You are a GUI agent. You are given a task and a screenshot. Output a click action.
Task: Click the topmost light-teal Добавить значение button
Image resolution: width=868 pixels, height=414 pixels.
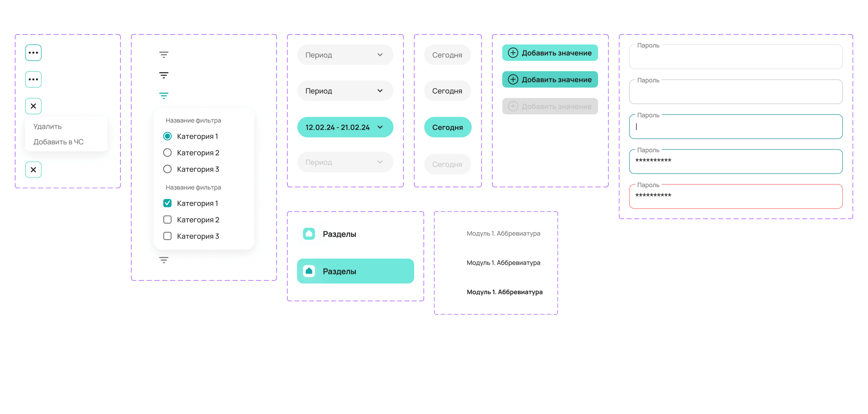tap(550, 53)
